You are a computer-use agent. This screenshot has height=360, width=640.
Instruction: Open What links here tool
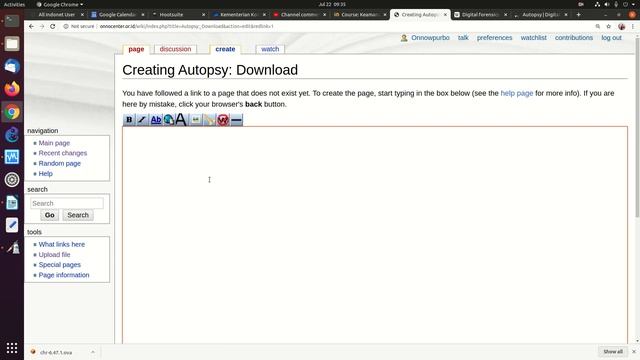coord(62,244)
